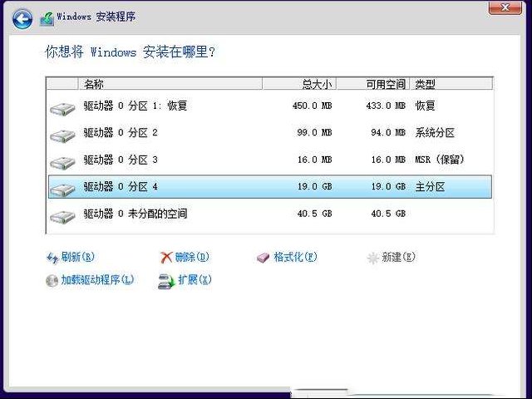The width and height of the screenshot is (532, 399).
Task: Click the 格式化 eraser icon
Action: (263, 258)
